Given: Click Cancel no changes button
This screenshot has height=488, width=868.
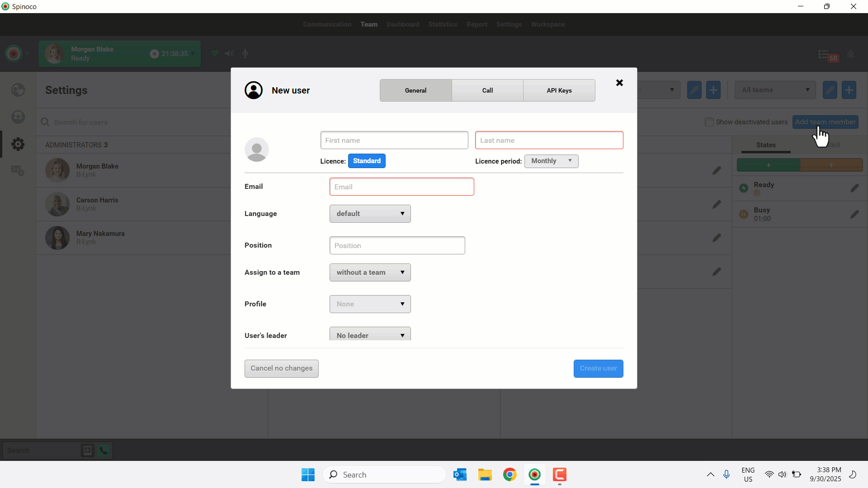Looking at the screenshot, I should click(281, 368).
